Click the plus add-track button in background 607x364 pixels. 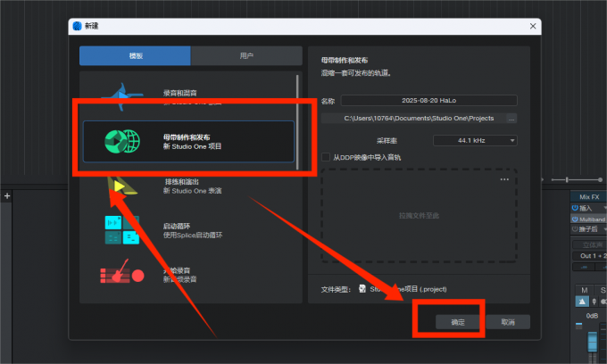coord(7,195)
